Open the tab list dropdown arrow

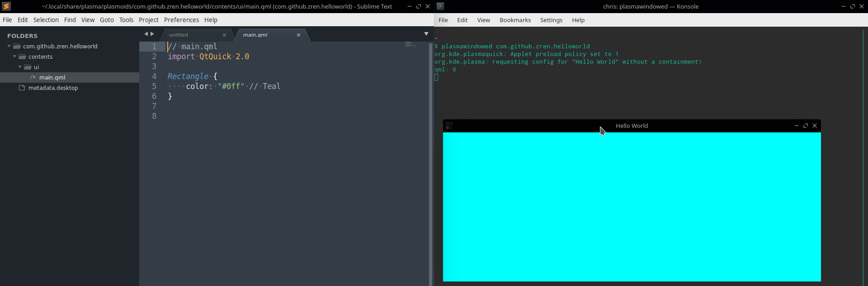(x=426, y=34)
